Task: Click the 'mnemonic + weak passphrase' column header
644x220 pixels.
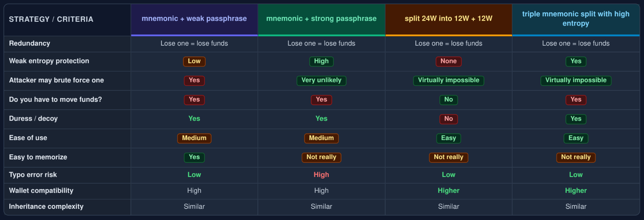Action: click(194, 19)
